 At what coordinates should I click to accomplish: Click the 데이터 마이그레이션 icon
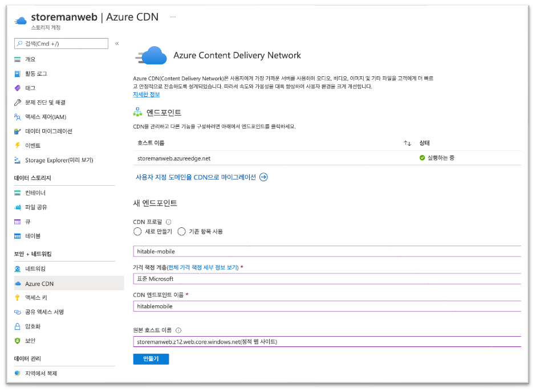coord(18,131)
